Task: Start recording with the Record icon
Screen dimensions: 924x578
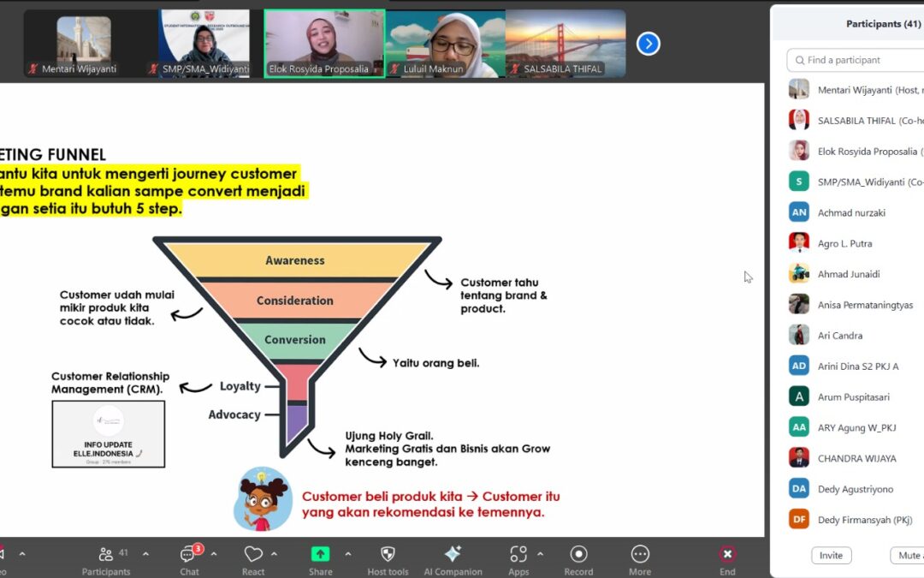Action: (x=578, y=554)
